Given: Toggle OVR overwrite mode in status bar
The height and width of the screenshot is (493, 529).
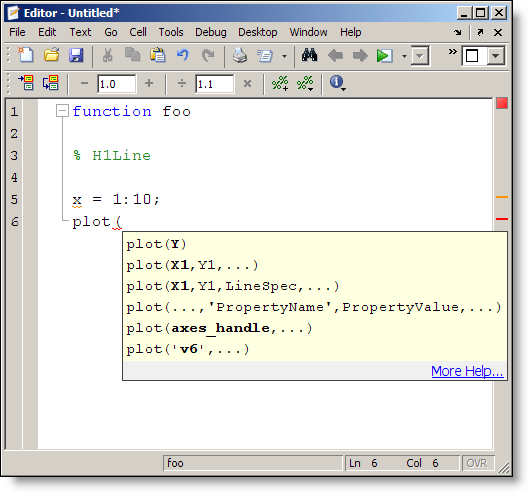Looking at the screenshot, I should click(477, 463).
